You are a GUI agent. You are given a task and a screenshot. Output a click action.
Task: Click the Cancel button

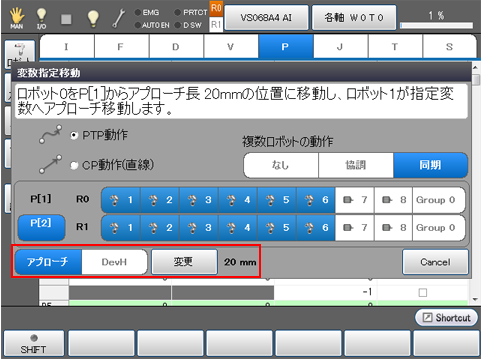click(x=435, y=262)
